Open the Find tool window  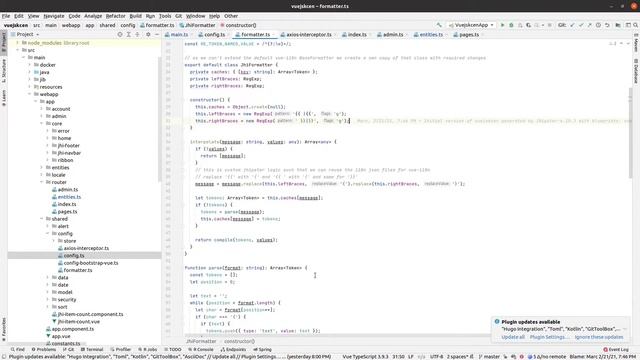tap(18, 350)
